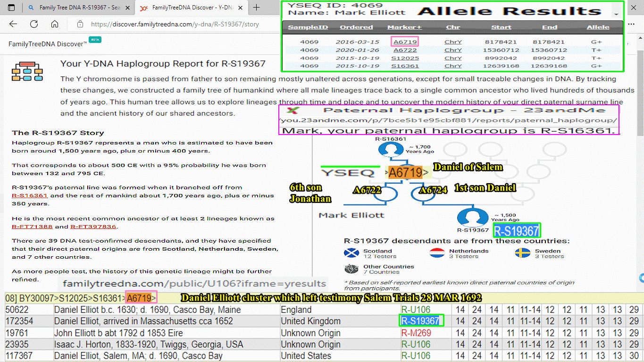The image size is (644, 362).
Task: Click England country cell for kit 50622
Action: [x=296, y=310]
